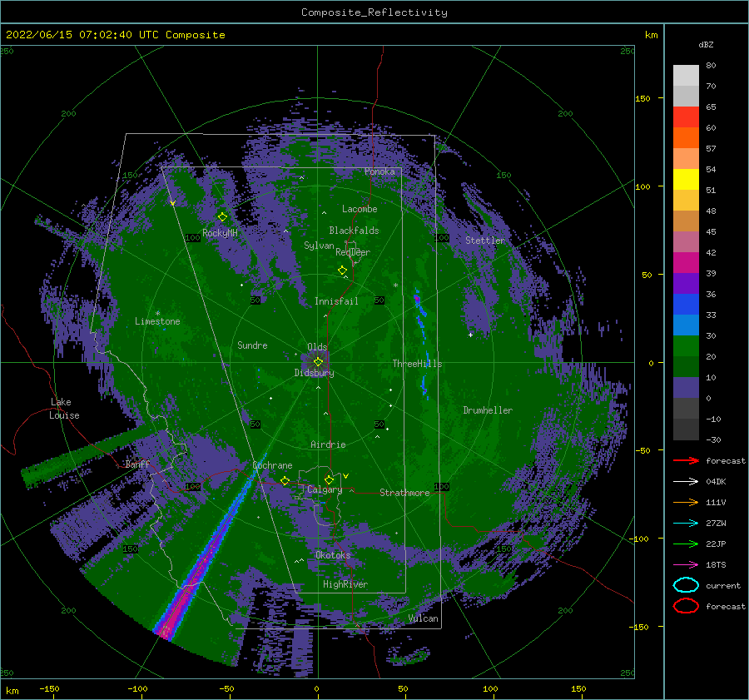Click the yellow marker west of Calgary

(x=285, y=480)
